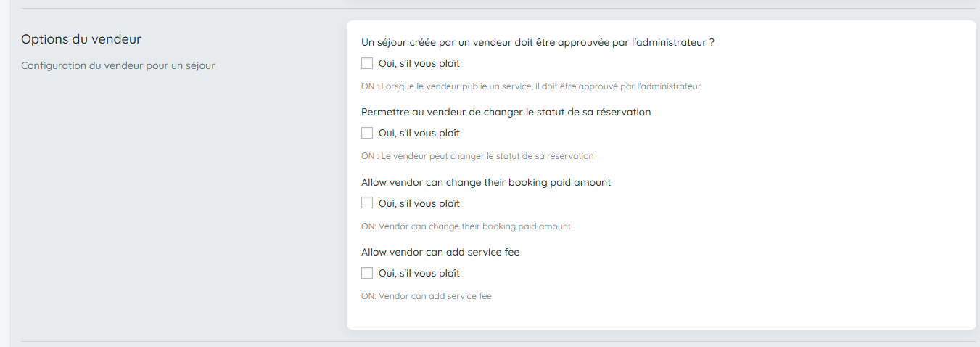Click the question about administrator approval of stays
Image resolution: width=980 pixels, height=347 pixels.
[x=538, y=42]
